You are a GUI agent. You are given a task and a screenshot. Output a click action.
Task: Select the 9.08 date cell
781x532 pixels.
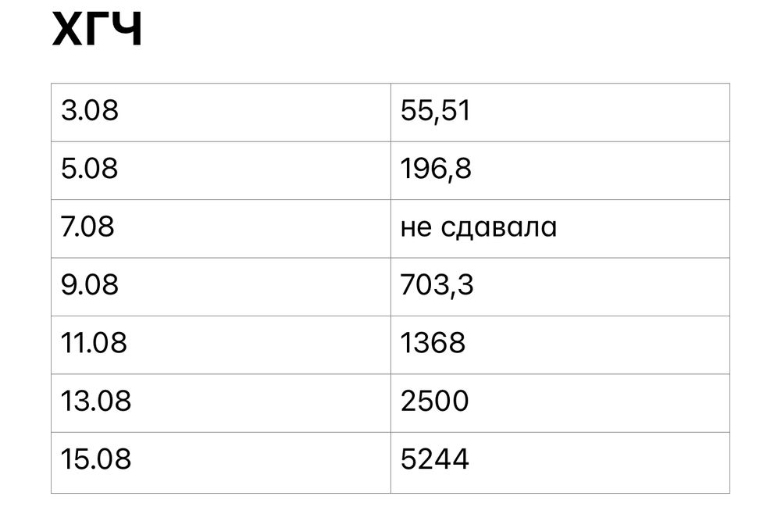click(90, 286)
